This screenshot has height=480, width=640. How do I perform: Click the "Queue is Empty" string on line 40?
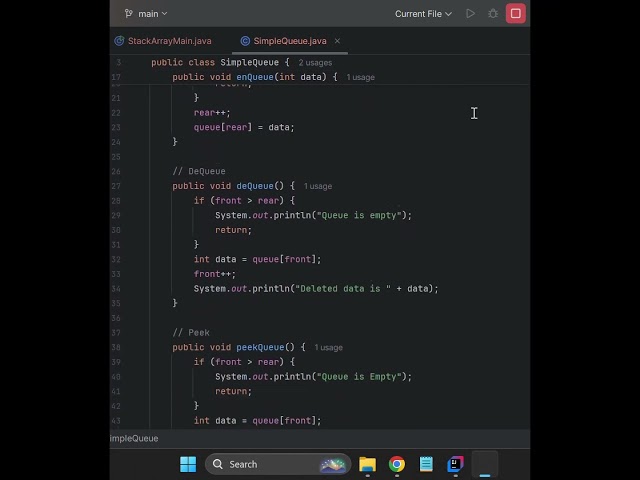click(x=359, y=376)
